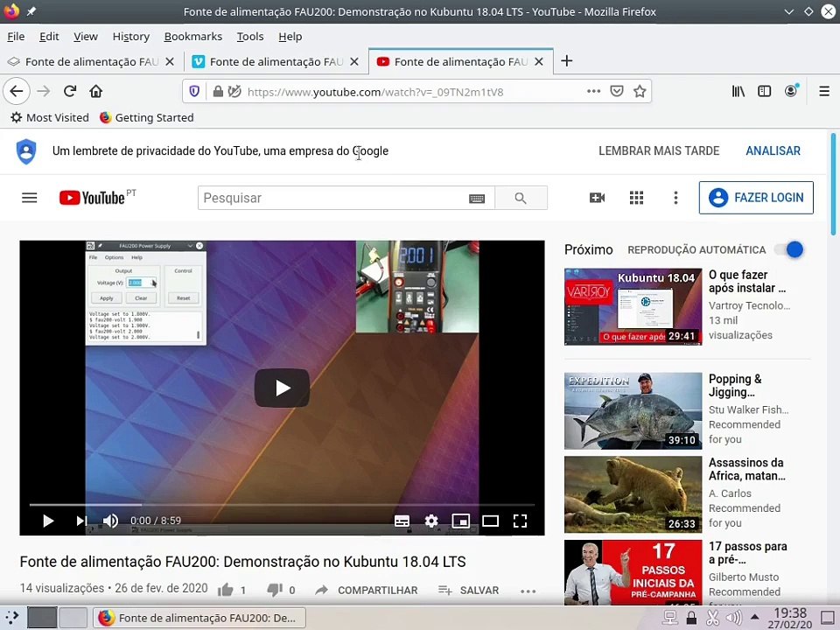Open YouTube guide hamburger menu
Viewport: 840px width, 630px height.
pos(30,198)
